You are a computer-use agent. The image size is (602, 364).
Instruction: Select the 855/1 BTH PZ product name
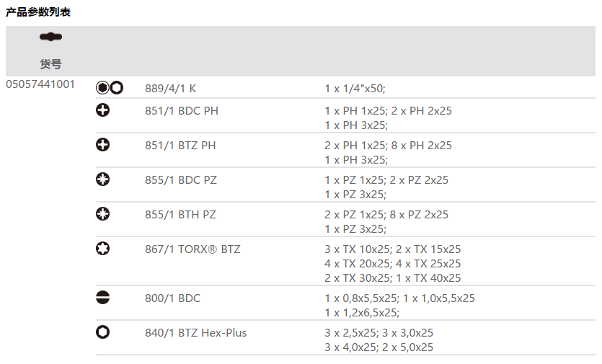click(180, 215)
